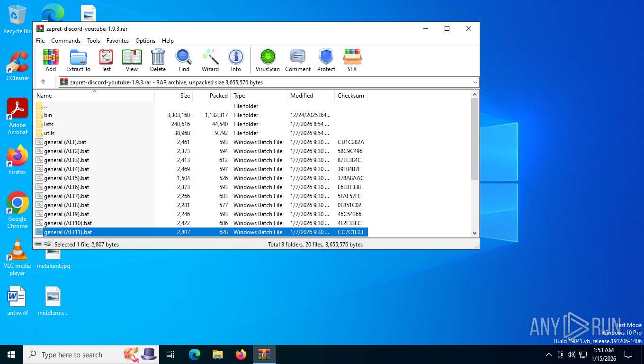Click WinRAR icon on the taskbar

(x=264, y=355)
